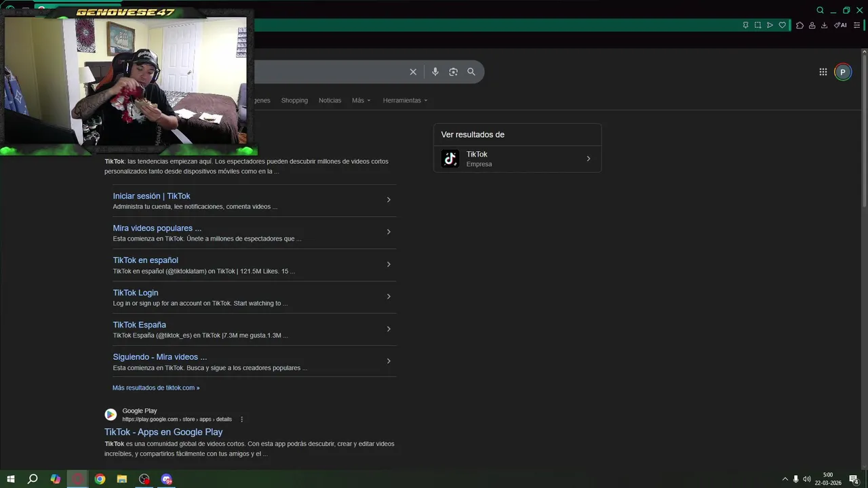Click the play.google.com breadcrumb URL text
Image resolution: width=868 pixels, height=488 pixels.
(177, 420)
